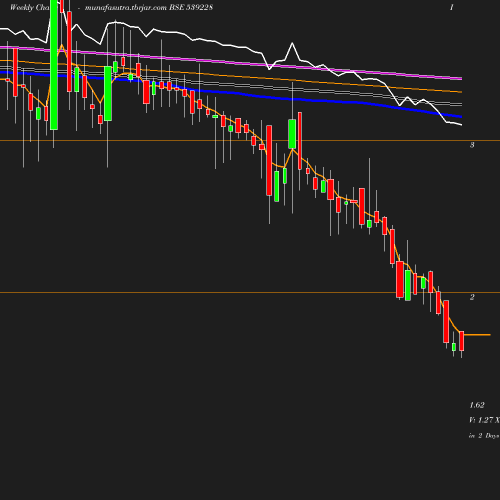Click the last red candlestick at far right

point(462,341)
